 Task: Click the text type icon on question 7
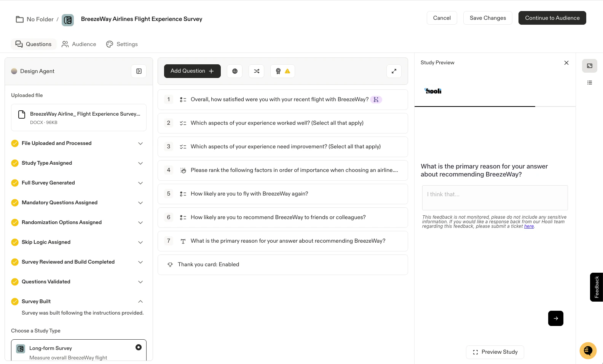coord(183,241)
